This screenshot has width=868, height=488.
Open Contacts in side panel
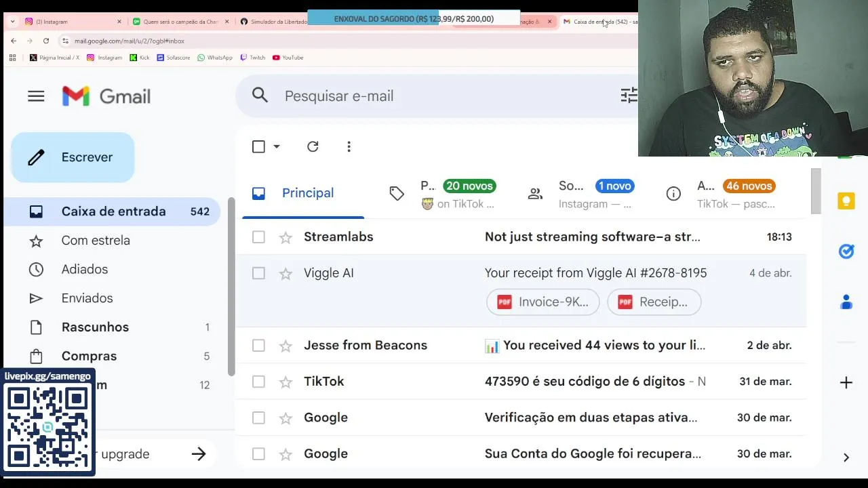tap(846, 302)
